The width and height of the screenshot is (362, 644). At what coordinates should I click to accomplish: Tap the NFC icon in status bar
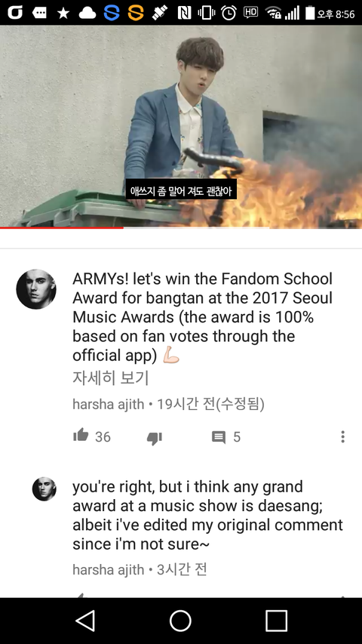[x=184, y=13]
